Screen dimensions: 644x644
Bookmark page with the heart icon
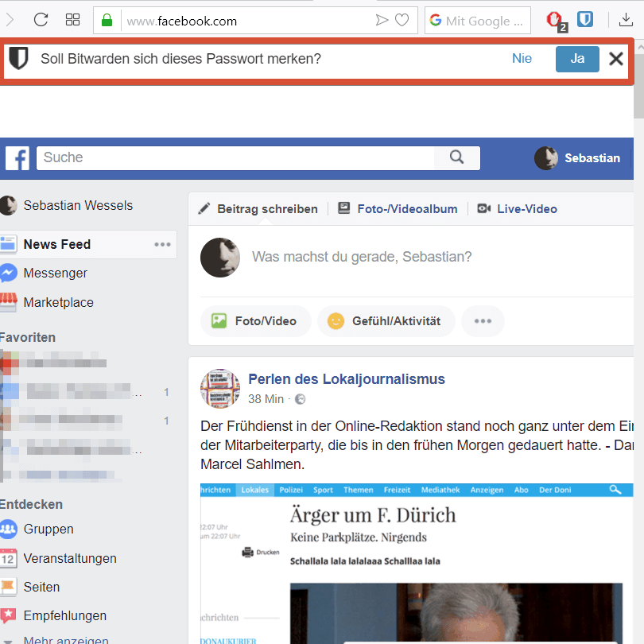(x=402, y=20)
